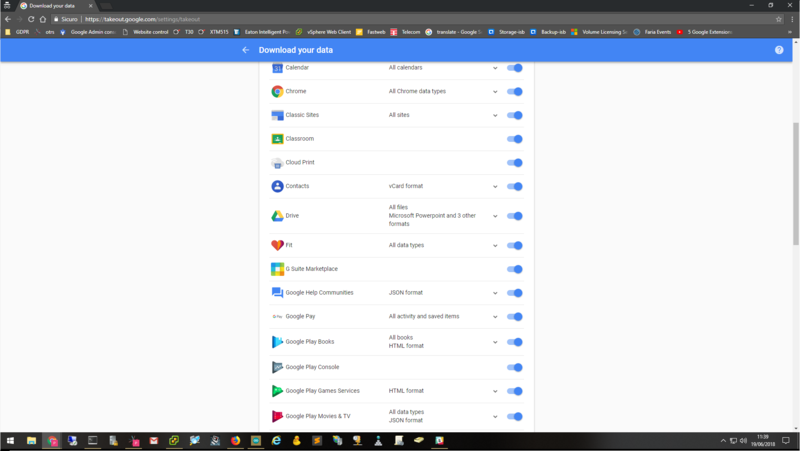Viewport: 800px width, 451px height.
Task: Reload the page with the refresh icon
Action: coord(31,19)
